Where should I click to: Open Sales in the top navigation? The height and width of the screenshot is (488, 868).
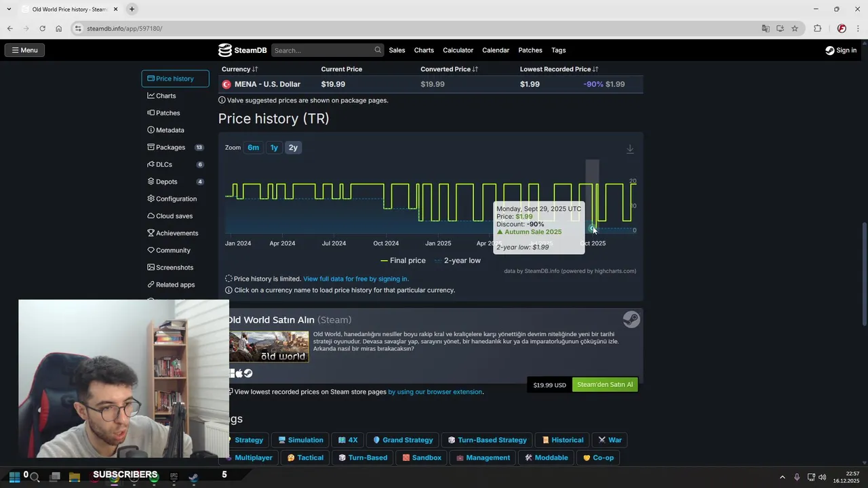click(x=397, y=50)
